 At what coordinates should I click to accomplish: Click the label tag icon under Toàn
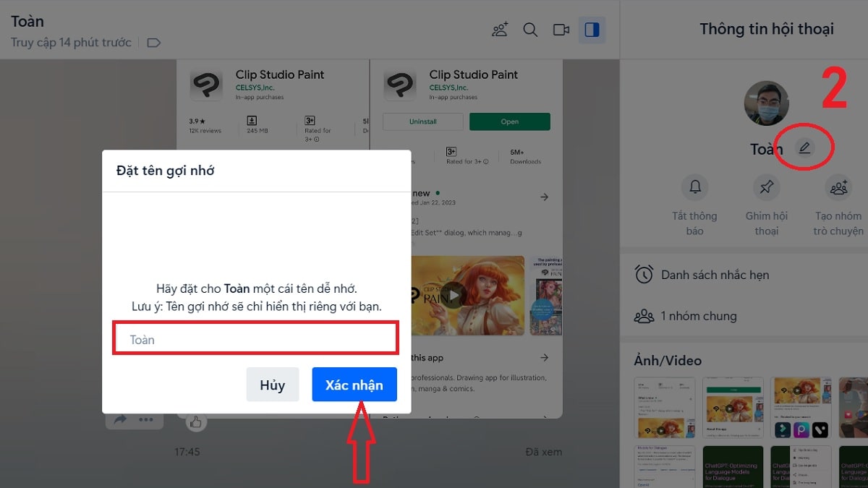click(x=153, y=43)
